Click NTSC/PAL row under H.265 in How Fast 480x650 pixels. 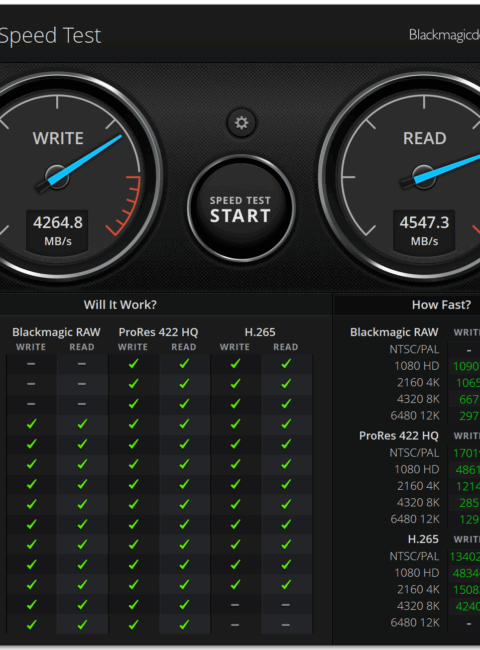click(x=414, y=556)
